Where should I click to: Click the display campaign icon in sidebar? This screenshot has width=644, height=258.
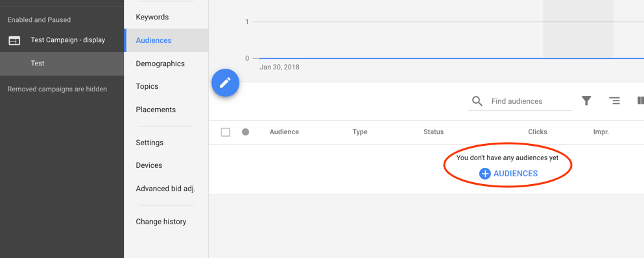[14, 40]
